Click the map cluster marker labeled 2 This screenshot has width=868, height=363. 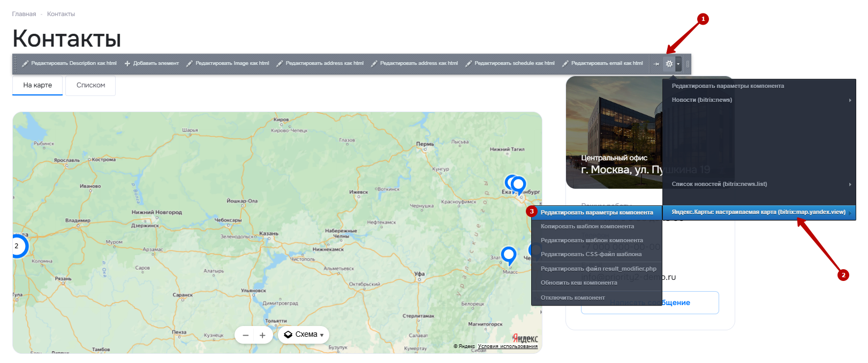point(18,246)
